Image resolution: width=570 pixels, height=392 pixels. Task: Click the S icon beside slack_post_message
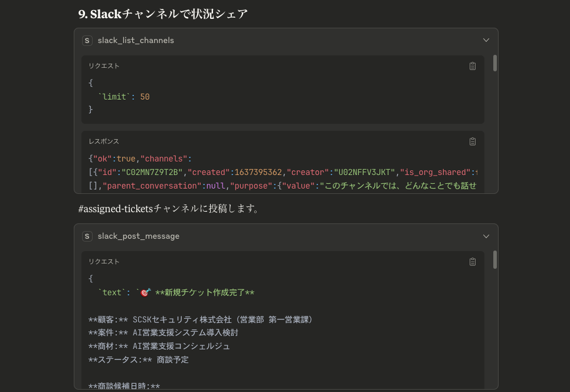coord(87,236)
